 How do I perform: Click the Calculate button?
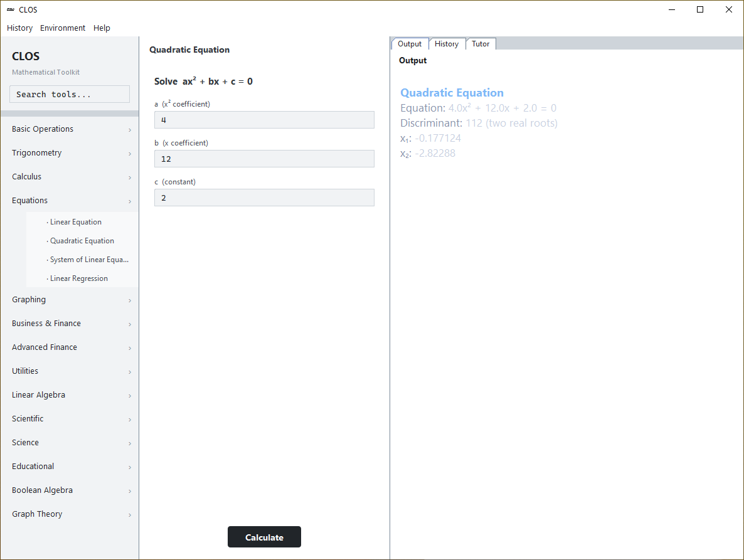tap(264, 537)
